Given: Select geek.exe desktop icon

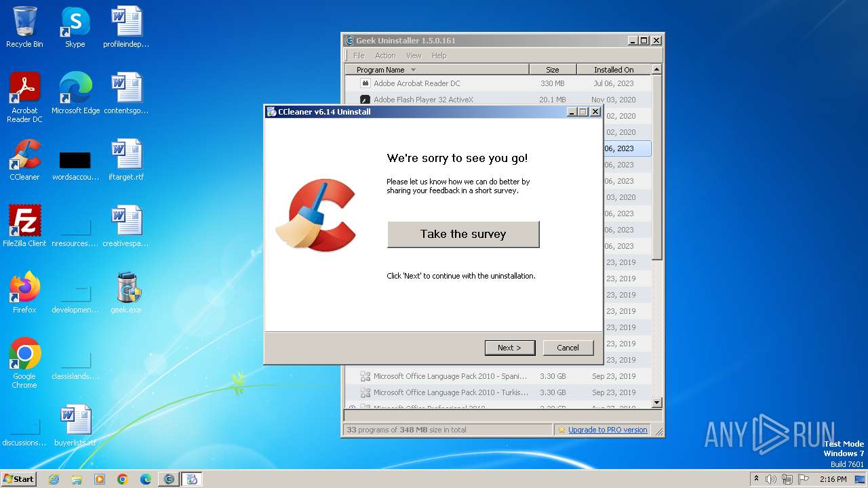Looking at the screenshot, I should [x=126, y=293].
